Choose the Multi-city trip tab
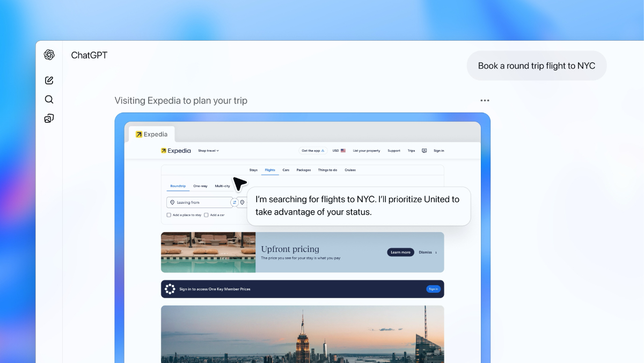644x363 pixels. tap(222, 186)
